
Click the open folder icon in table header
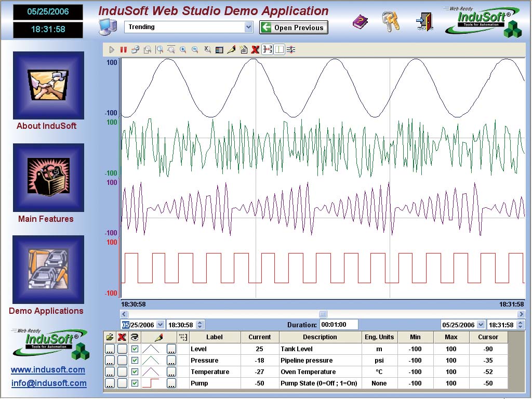[x=110, y=337]
